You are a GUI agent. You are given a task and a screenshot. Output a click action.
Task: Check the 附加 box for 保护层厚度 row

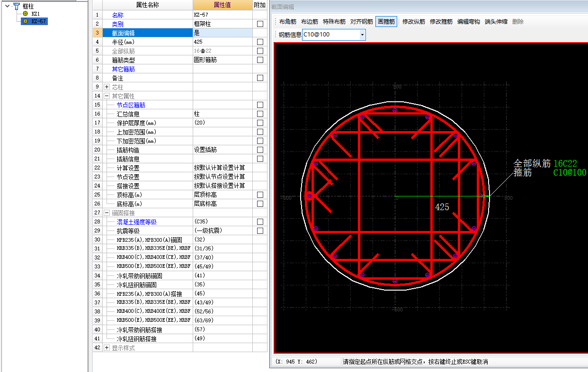[260, 123]
